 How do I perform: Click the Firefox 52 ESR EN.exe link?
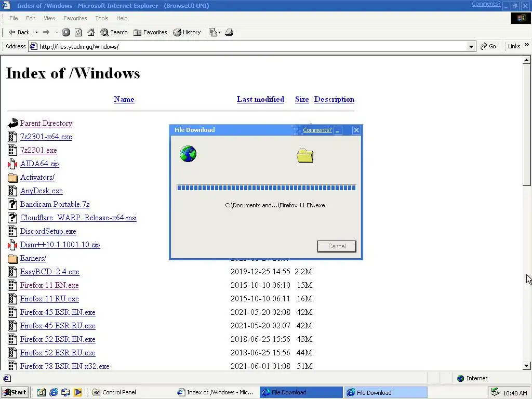point(58,339)
